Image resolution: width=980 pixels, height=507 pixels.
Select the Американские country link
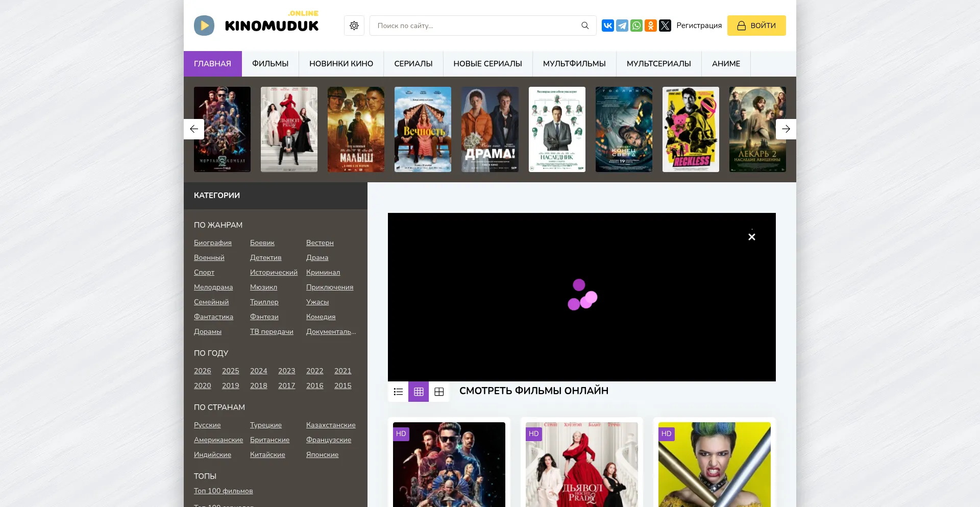pos(218,440)
